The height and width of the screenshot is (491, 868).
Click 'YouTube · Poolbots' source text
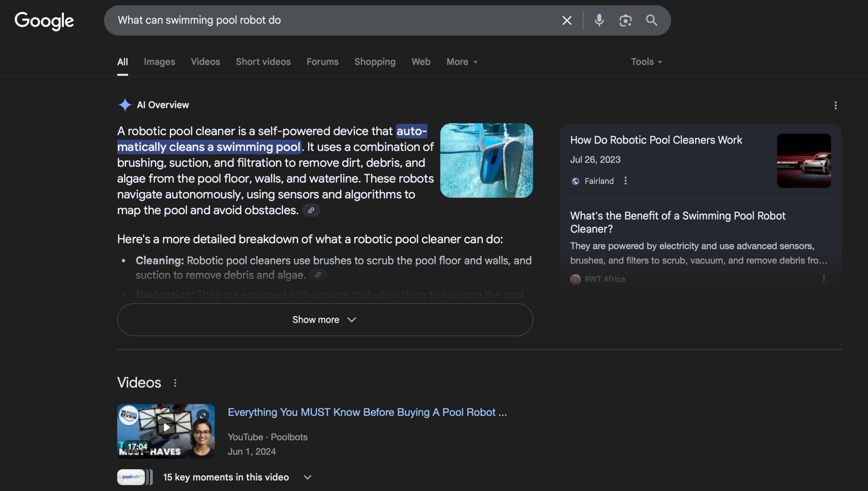click(268, 437)
